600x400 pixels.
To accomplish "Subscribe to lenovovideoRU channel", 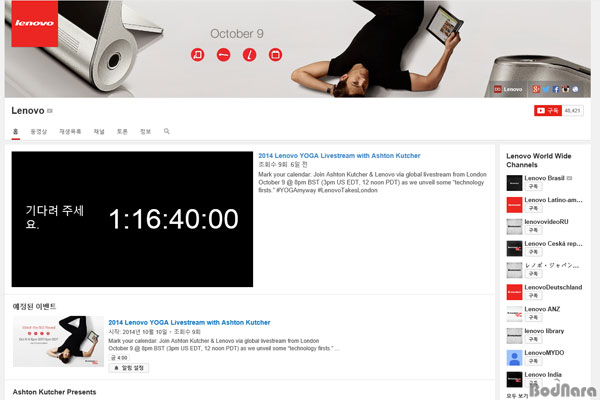I will [x=533, y=230].
